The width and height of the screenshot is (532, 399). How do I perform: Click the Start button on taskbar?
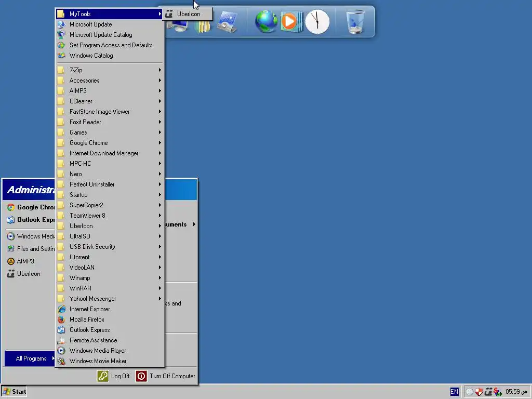tap(14, 392)
